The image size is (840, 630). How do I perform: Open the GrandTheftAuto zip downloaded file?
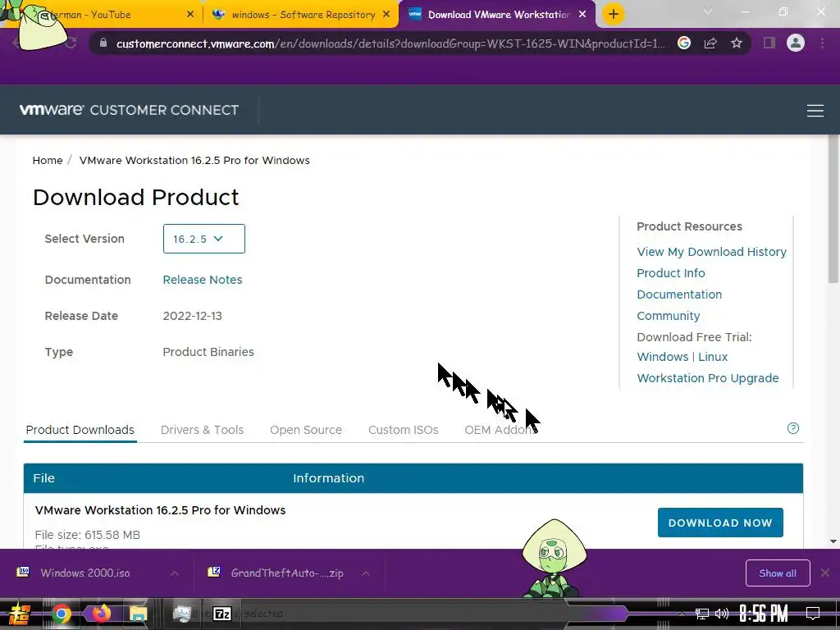pyautogui.click(x=287, y=573)
